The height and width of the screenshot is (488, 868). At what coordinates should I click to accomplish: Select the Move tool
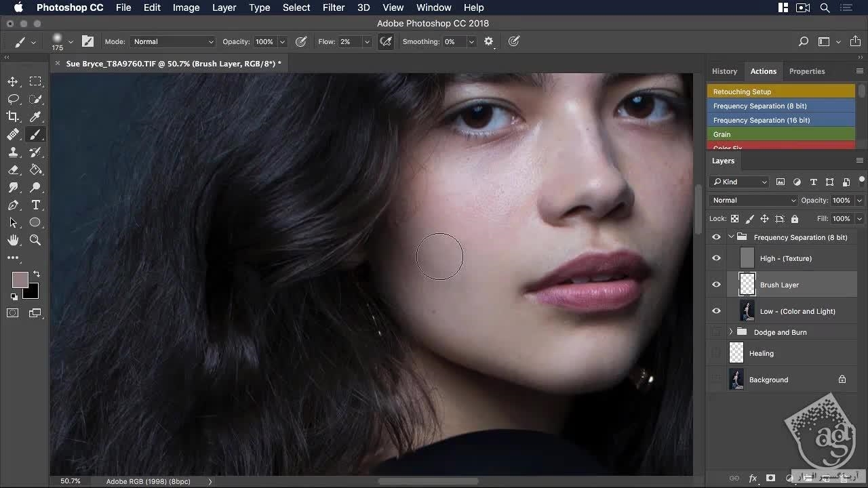pyautogui.click(x=13, y=81)
